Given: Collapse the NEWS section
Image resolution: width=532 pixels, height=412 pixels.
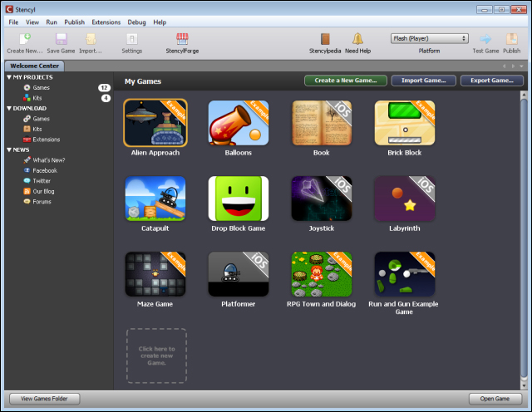Looking at the screenshot, I should 9,150.
